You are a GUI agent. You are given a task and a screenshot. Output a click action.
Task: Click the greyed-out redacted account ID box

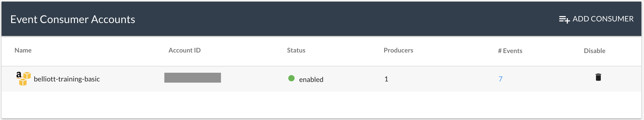193,78
